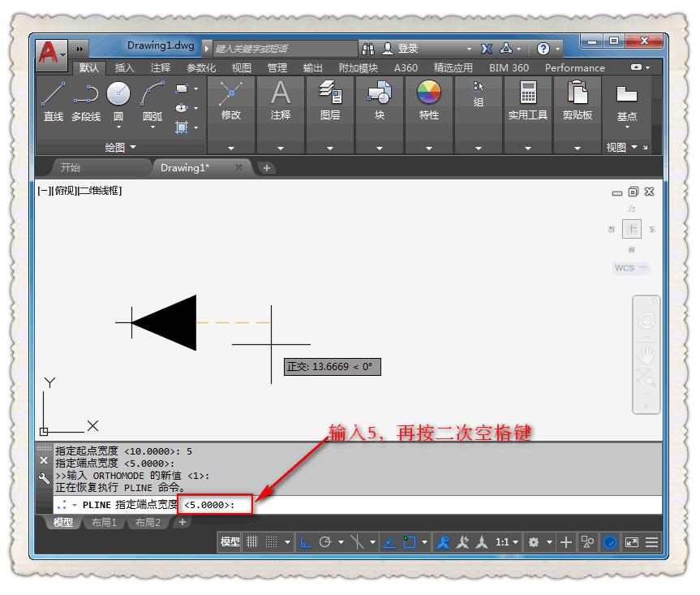The width and height of the screenshot is (700, 595).
Task: Switch to the 布局1 layout tab
Action: (104, 522)
